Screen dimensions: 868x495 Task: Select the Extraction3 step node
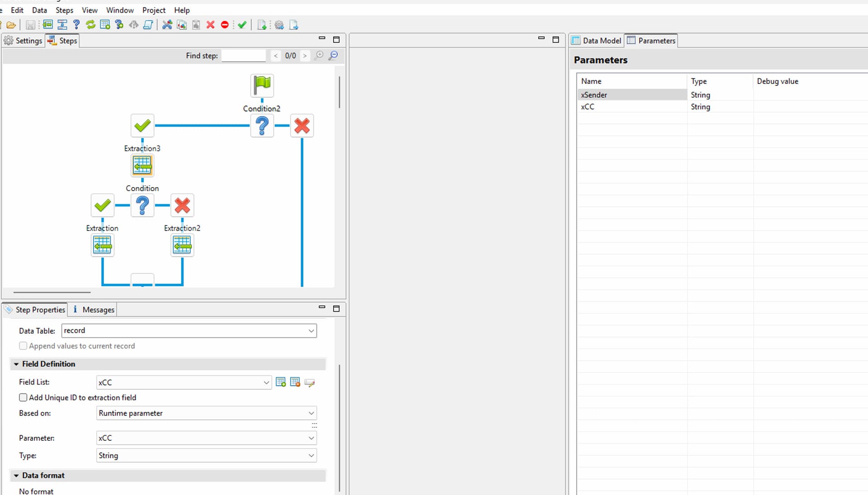tap(142, 165)
